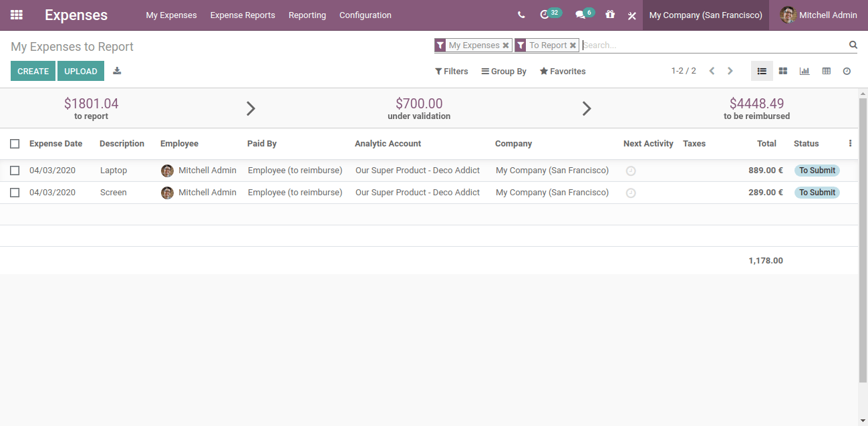Click the gift icon in top bar
Viewport: 868px width, 426px height.
[x=610, y=15]
